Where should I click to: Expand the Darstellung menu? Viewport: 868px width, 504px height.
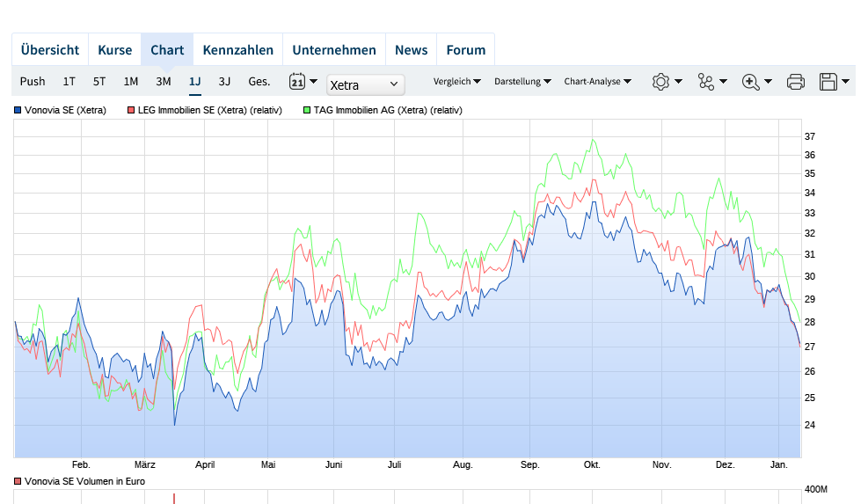coord(522,82)
